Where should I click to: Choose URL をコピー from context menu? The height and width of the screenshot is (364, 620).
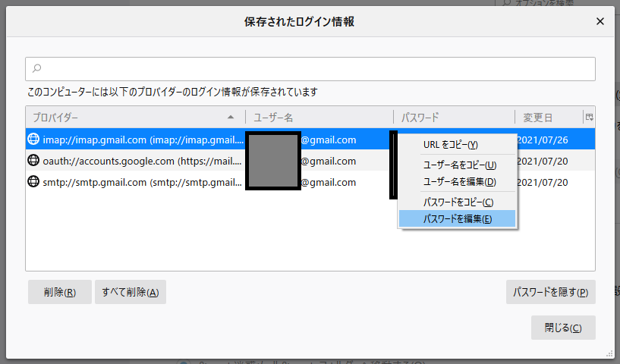tap(457, 145)
